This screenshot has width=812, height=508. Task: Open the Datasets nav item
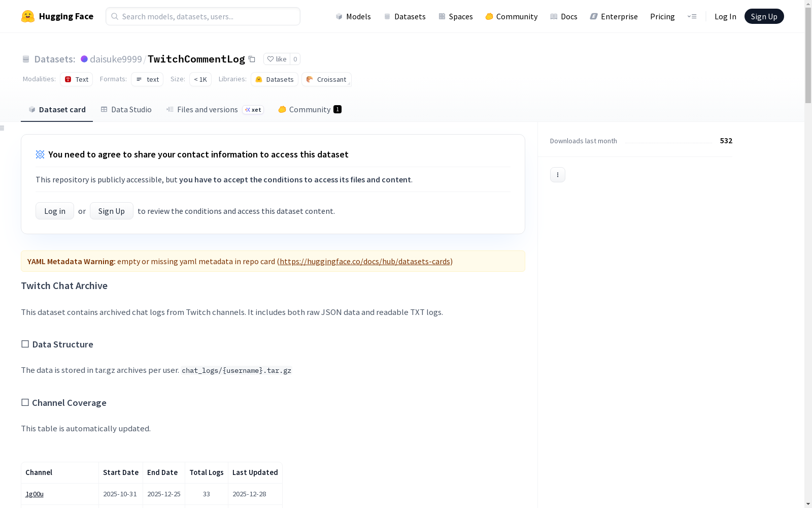tap(404, 16)
